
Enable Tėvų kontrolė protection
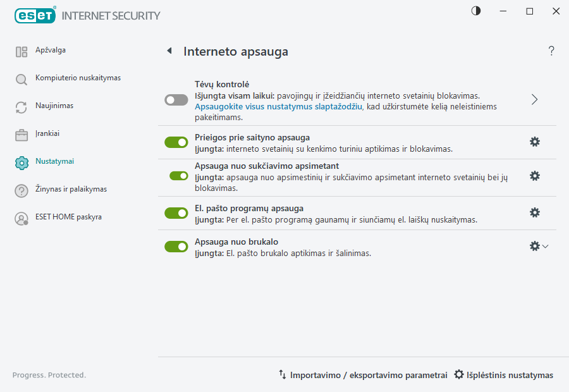[176, 100]
